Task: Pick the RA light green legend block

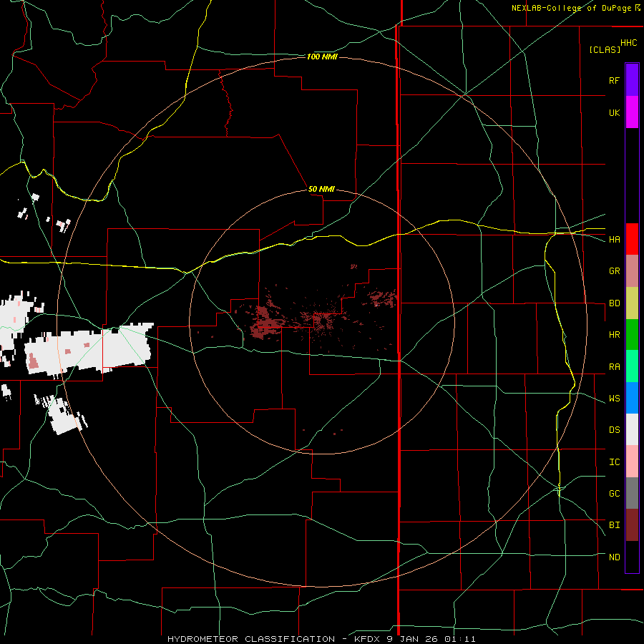Action: pyautogui.click(x=632, y=366)
